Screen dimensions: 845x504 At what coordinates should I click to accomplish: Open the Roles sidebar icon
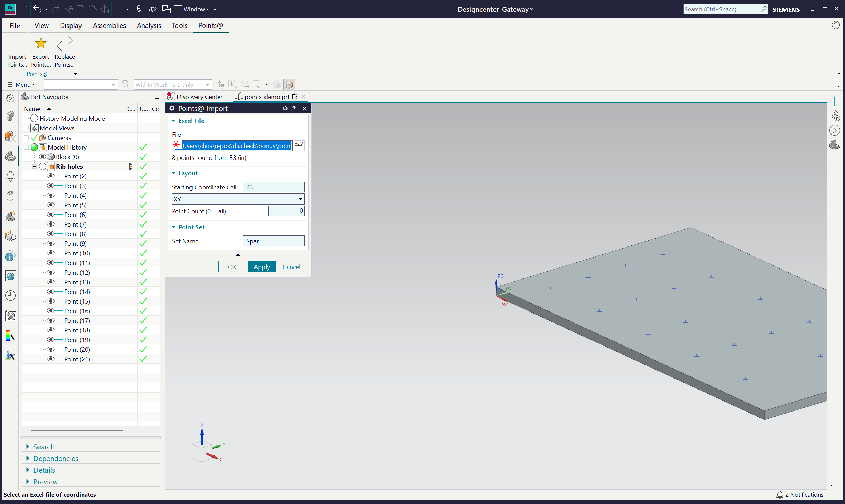tap(11, 316)
